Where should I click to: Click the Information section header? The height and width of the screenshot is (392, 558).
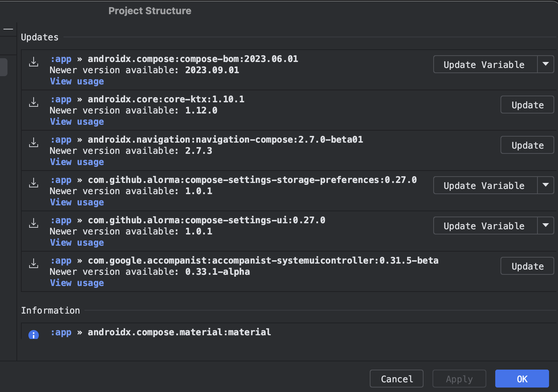[50, 311]
